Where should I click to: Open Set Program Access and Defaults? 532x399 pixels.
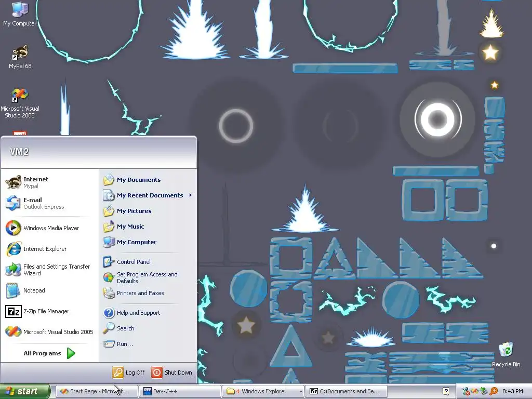[148, 277]
